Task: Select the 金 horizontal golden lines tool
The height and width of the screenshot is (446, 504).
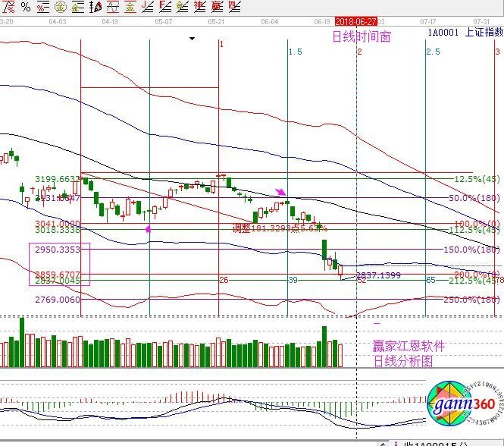Action: click(77, 7)
